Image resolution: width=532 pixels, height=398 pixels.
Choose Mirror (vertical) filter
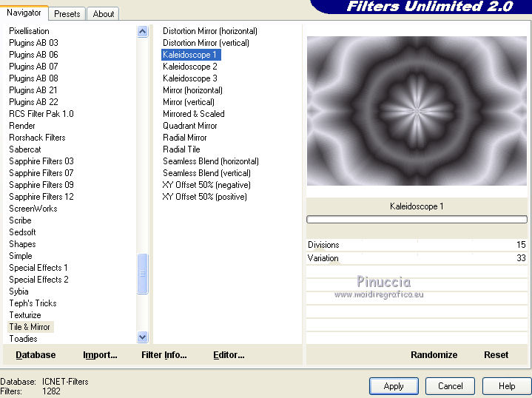189,103
